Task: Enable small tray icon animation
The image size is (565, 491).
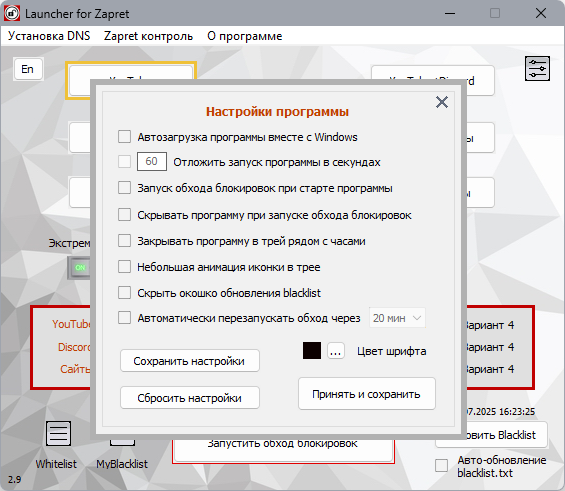Action: coord(124,267)
